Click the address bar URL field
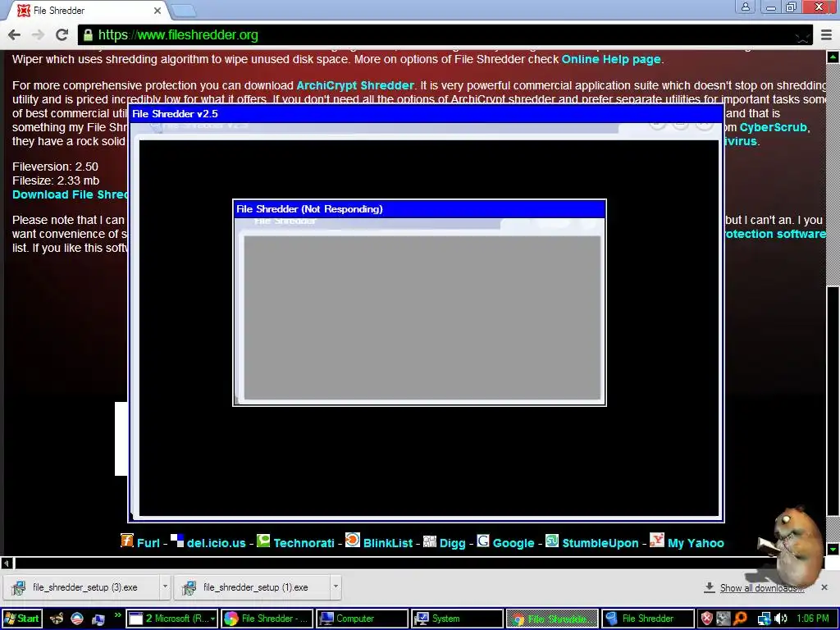Screen dimensions: 840x630 [445, 35]
